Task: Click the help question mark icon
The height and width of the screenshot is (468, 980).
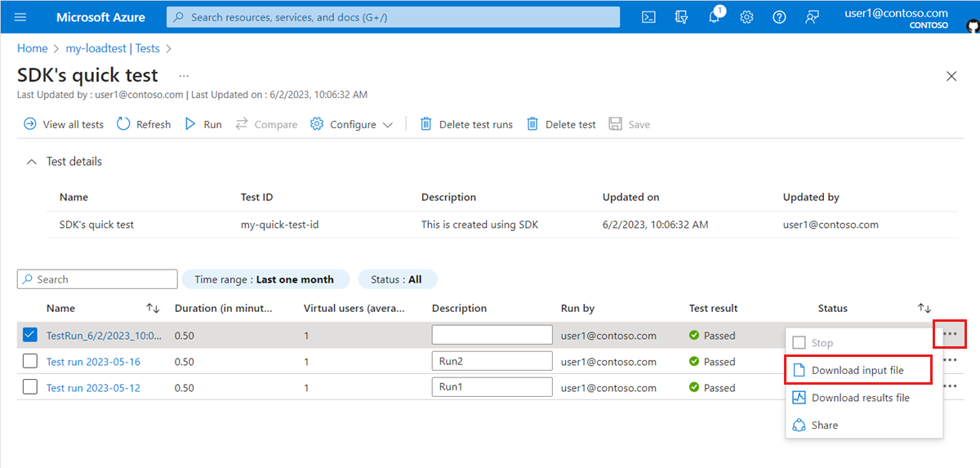Action: point(779,17)
